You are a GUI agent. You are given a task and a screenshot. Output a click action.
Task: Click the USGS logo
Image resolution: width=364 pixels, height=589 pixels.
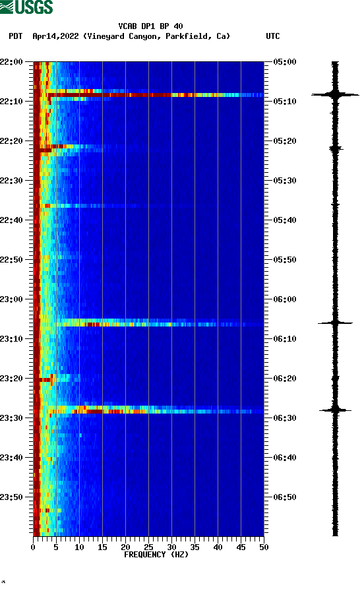tap(26, 7)
